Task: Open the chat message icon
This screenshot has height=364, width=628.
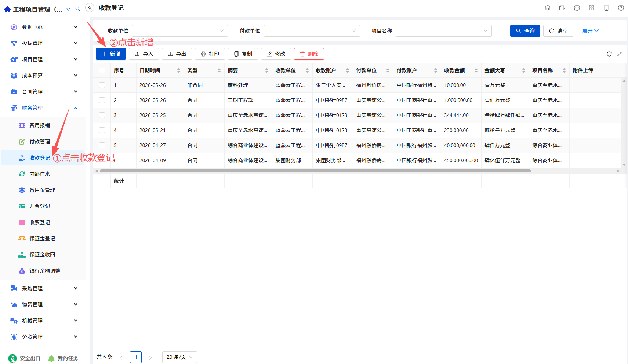Action: [x=577, y=8]
